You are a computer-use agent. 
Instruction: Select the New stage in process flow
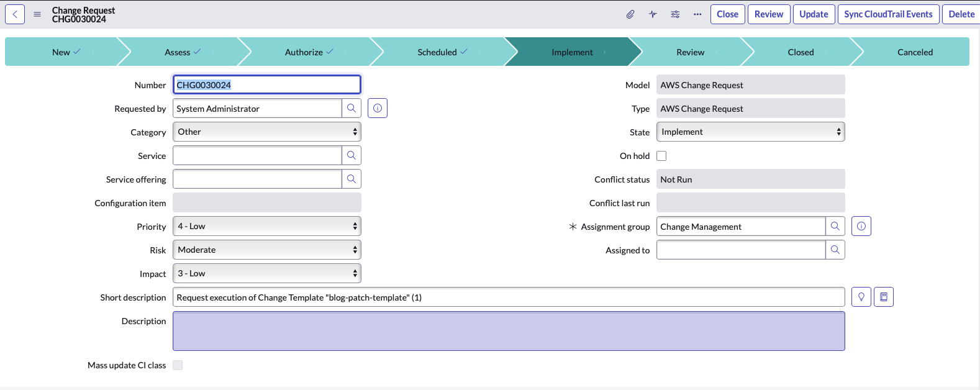click(x=61, y=52)
